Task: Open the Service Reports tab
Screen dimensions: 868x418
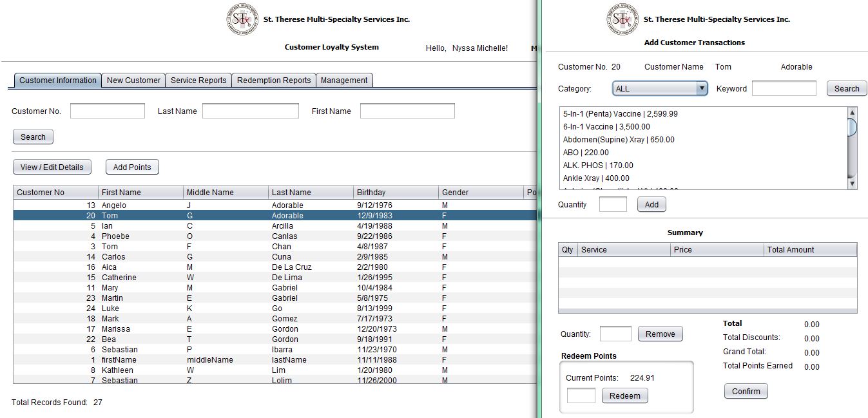Action: tap(198, 81)
